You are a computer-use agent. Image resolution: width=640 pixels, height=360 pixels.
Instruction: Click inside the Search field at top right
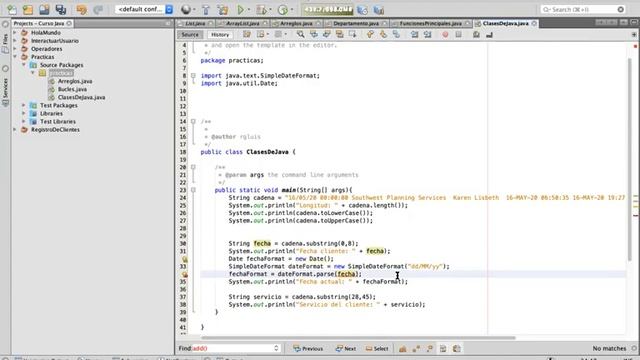(x=582, y=9)
